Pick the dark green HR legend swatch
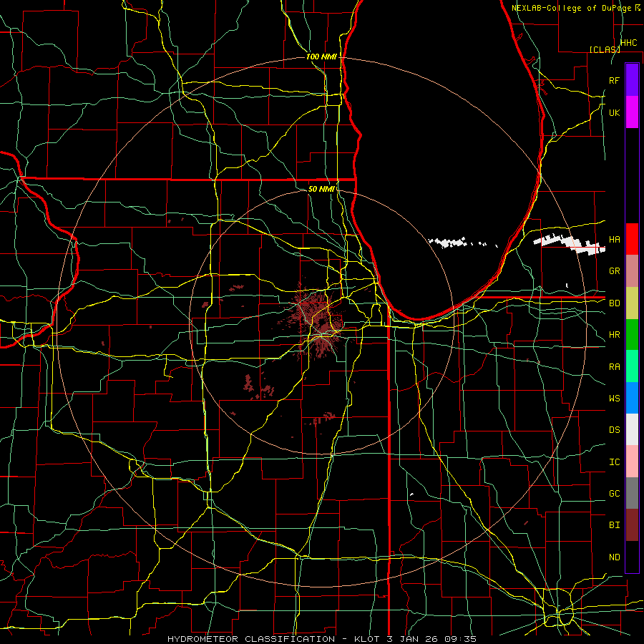Screen dimensions: 644x644 pyautogui.click(x=632, y=335)
